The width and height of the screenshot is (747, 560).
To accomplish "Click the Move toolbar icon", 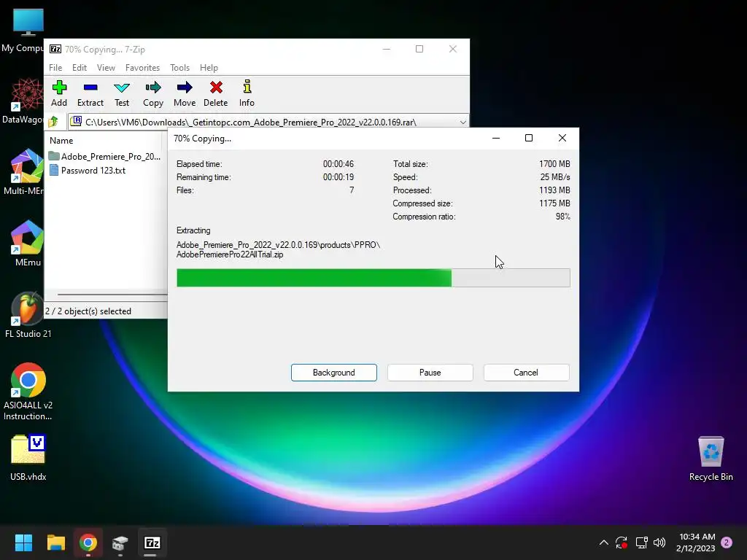I will click(x=185, y=93).
